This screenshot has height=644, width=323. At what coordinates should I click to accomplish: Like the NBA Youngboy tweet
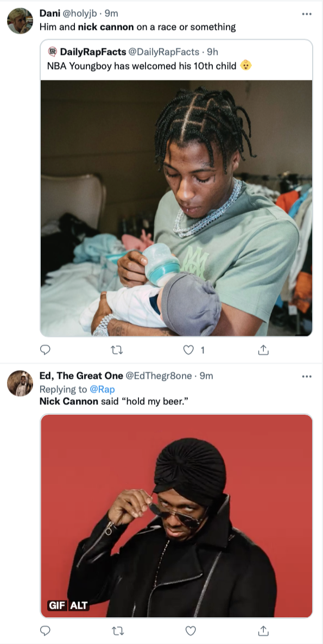click(x=189, y=351)
